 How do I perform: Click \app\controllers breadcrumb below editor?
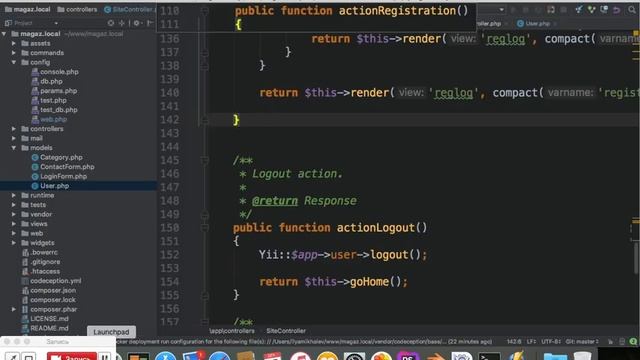click(x=231, y=331)
